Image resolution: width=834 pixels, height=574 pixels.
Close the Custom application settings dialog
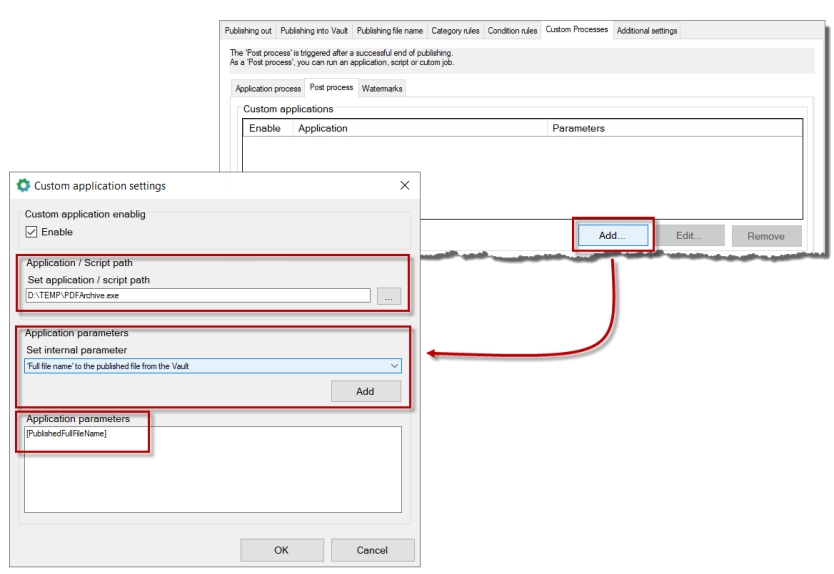tap(404, 185)
